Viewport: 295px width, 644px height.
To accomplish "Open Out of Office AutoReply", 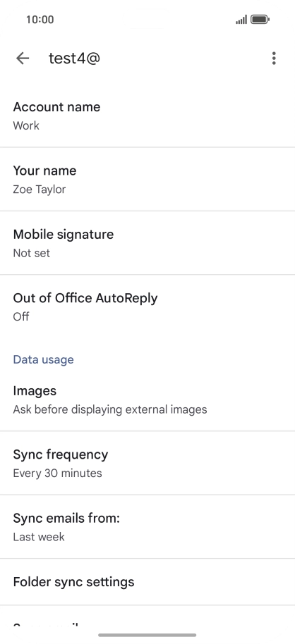I will 147,306.
